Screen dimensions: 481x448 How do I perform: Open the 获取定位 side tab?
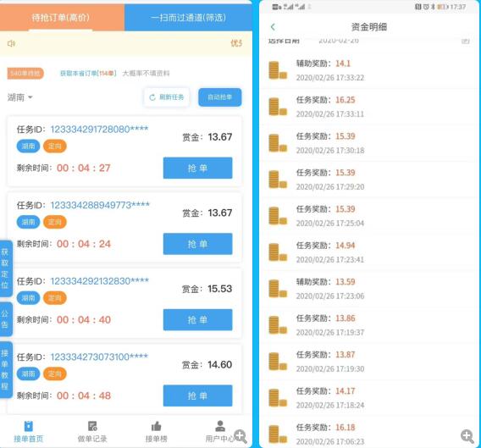pyautogui.click(x=5, y=268)
